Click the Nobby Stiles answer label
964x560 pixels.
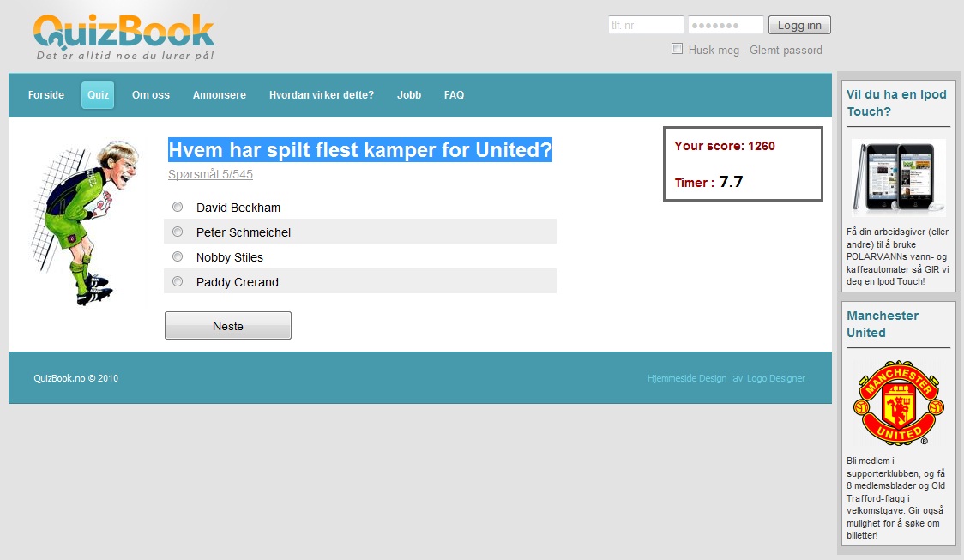coord(229,257)
